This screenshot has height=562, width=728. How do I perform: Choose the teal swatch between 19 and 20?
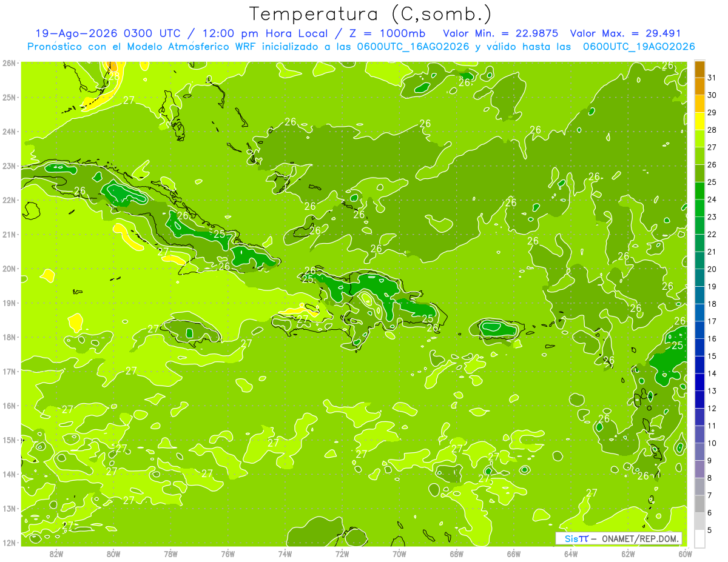pos(699,278)
